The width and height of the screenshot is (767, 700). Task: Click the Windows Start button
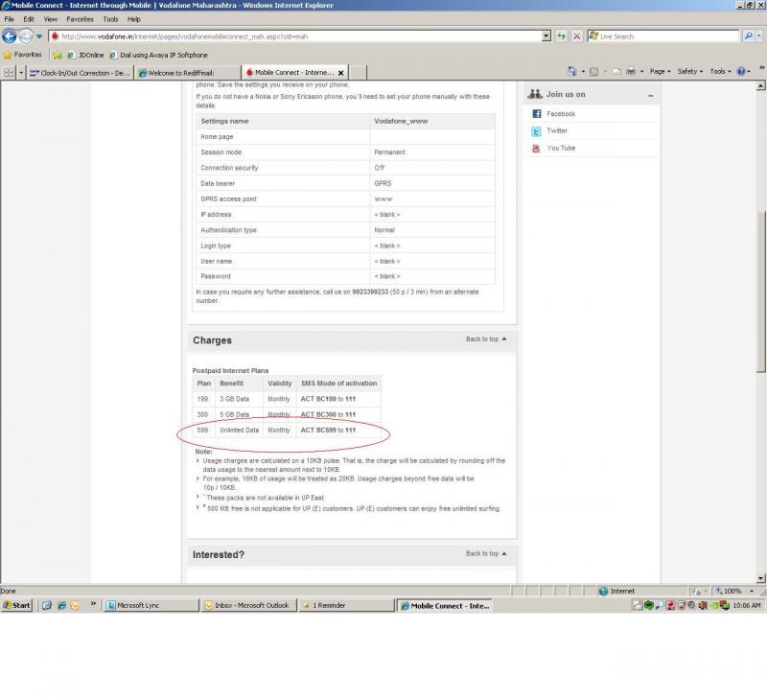click(x=17, y=606)
